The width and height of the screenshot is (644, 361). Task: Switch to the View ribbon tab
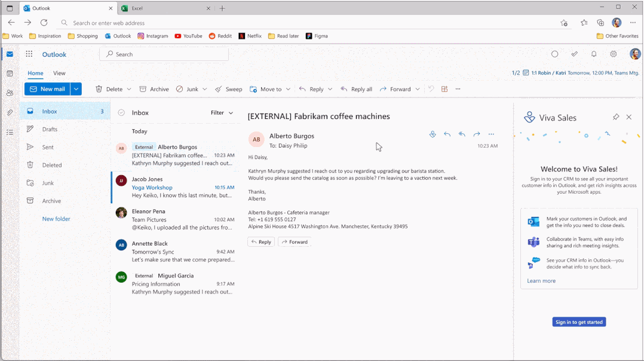click(x=59, y=73)
